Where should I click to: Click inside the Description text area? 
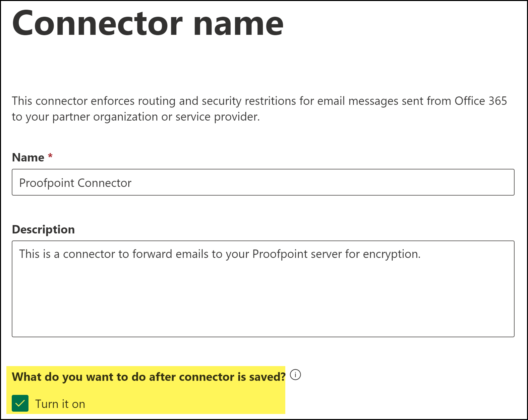coord(263,289)
